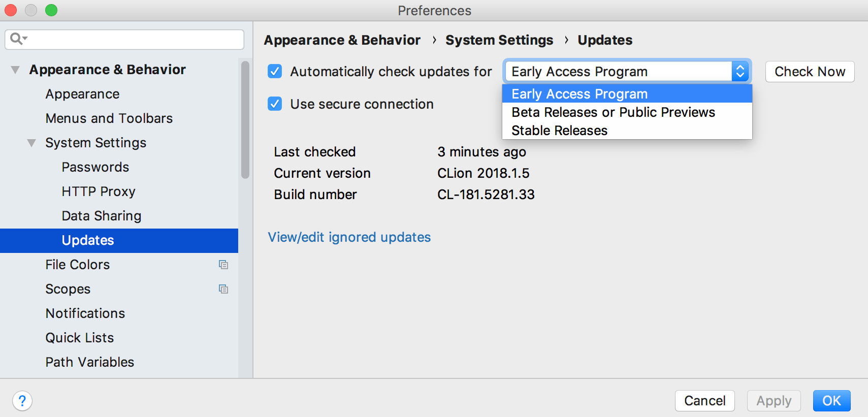Click the search magnifier icon
Viewport: 868px width, 417px height.
(17, 39)
